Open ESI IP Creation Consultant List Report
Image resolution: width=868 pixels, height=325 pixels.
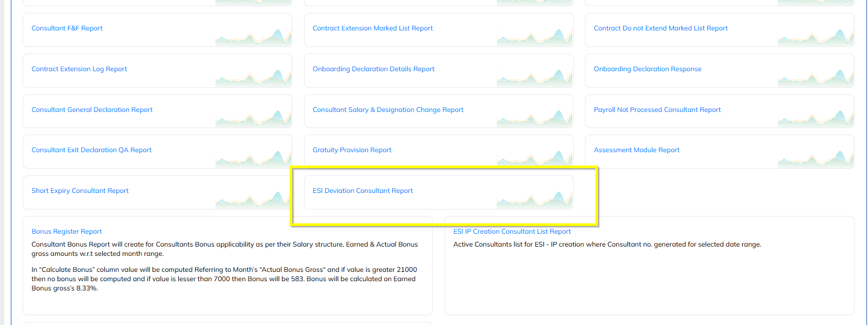coord(512,232)
